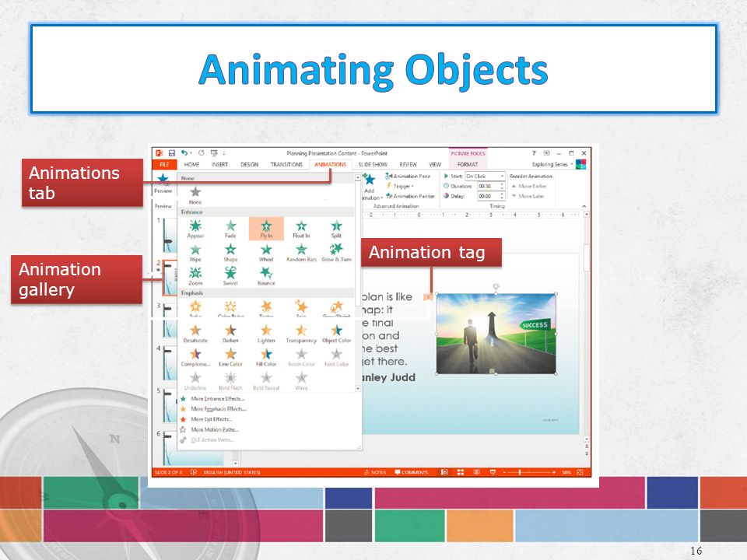Open the REVIEW tab
Image resolution: width=747 pixels, height=560 pixels.
[x=408, y=164]
